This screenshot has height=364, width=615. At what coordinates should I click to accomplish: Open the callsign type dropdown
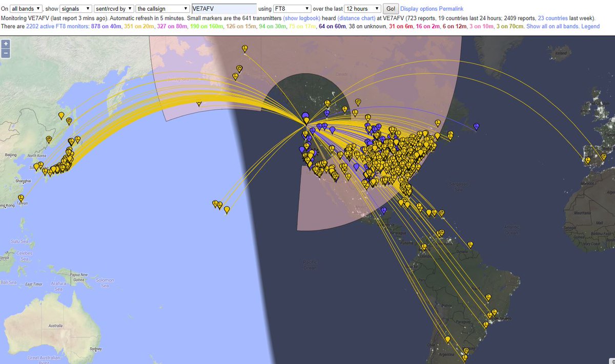(162, 9)
